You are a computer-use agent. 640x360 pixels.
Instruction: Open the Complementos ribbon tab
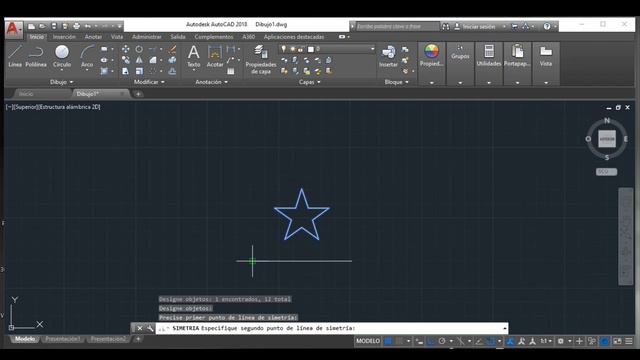(x=214, y=37)
